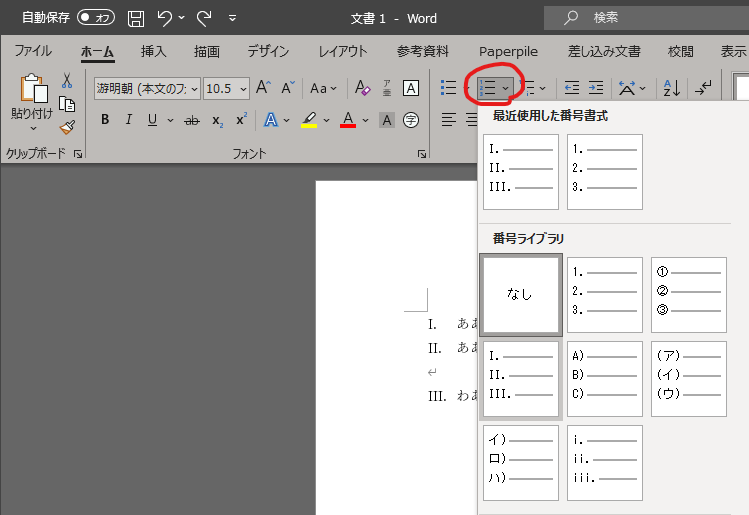Switch to the デザイン tab
The width and height of the screenshot is (749, 515).
pyautogui.click(x=268, y=51)
